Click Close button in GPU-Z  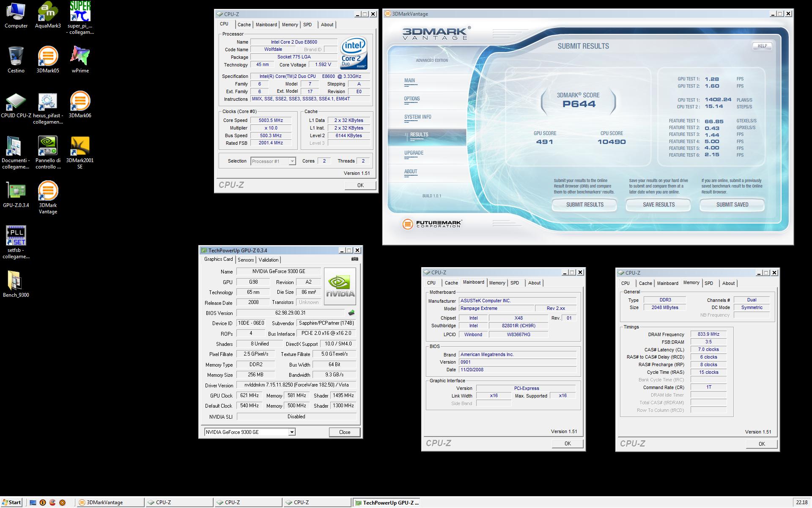[x=345, y=432]
